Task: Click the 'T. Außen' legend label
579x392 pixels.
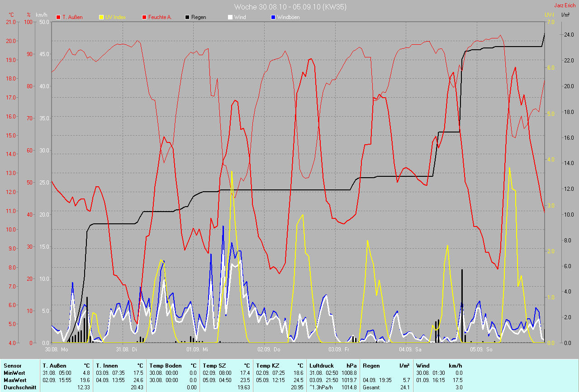Action: click(72, 17)
